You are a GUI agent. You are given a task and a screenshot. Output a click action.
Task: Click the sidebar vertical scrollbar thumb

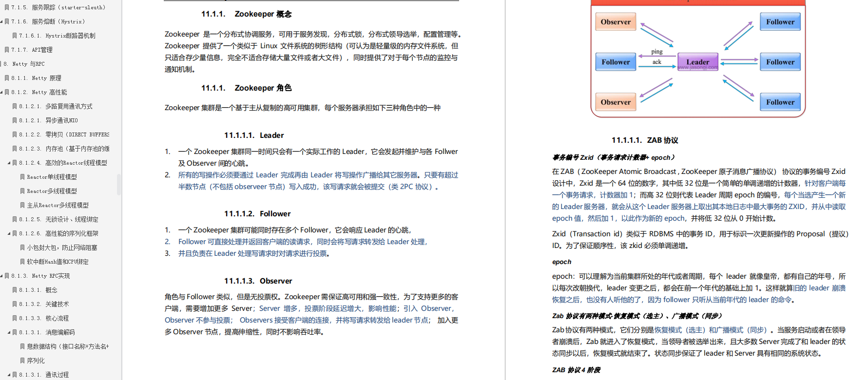119,185
